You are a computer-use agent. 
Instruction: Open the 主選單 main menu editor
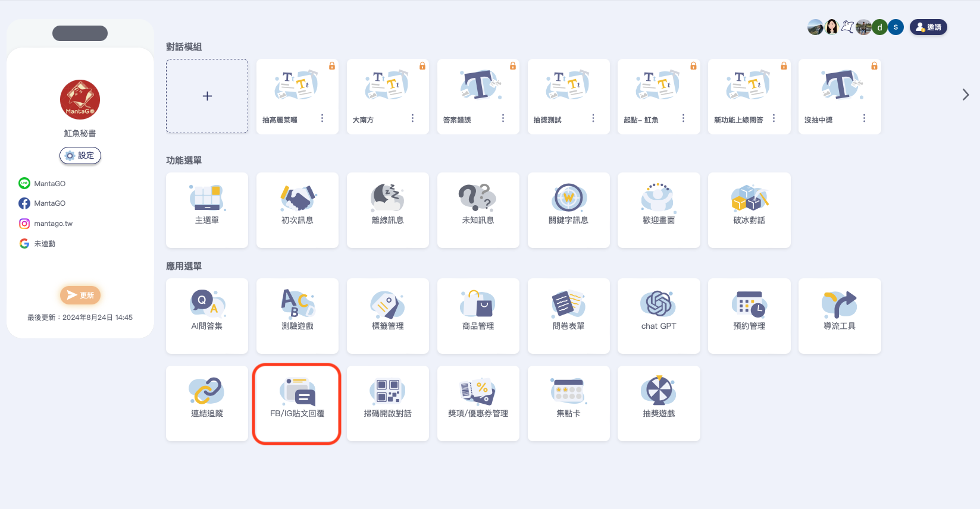click(206, 209)
